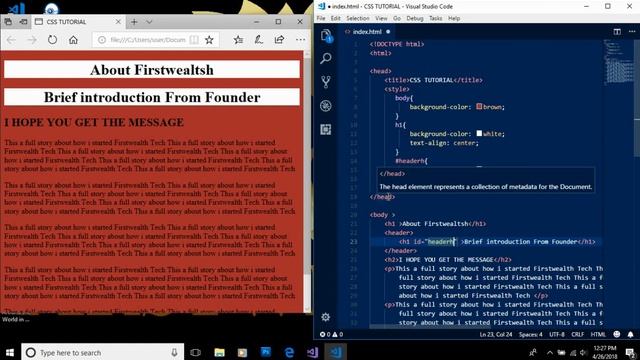640x360 pixels.
Task: Open the Help menu in VS Code
Action: (x=454, y=18)
